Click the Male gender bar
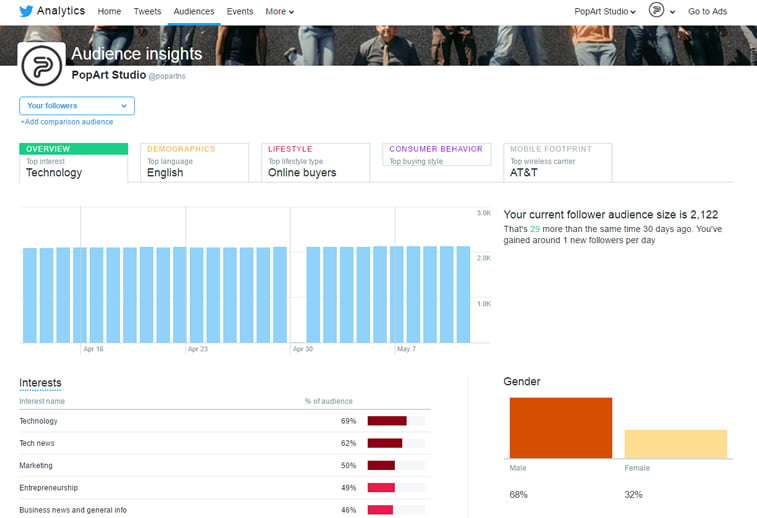The image size is (757, 518). [x=561, y=428]
